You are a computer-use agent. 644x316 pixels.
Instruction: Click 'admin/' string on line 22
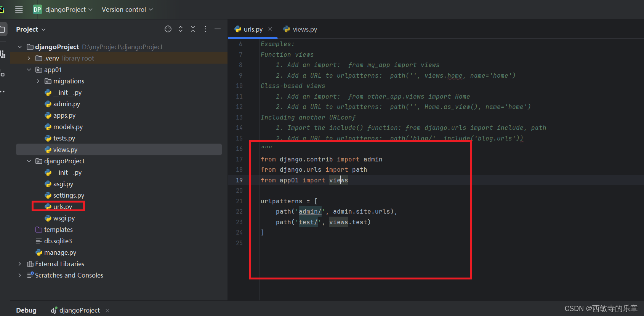pos(310,211)
